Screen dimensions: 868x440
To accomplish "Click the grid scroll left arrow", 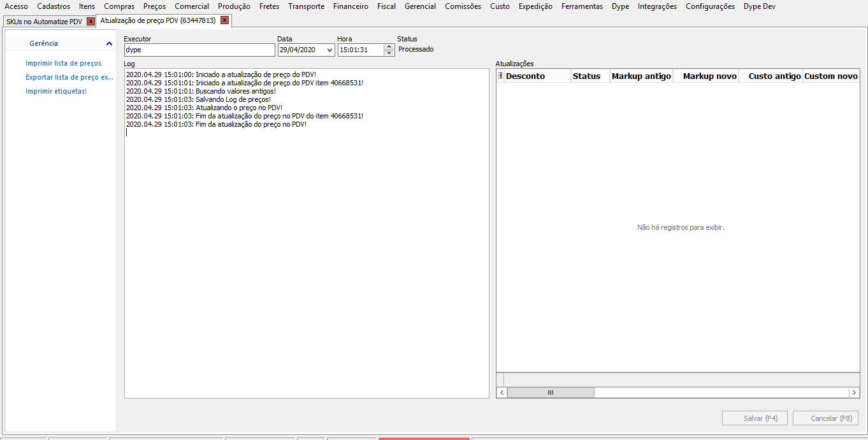I will tap(502, 393).
